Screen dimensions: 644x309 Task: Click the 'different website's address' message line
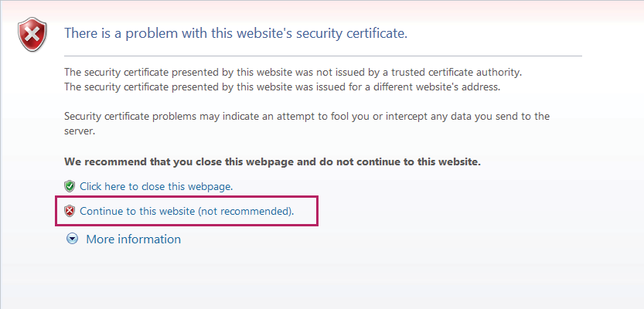[x=283, y=87]
